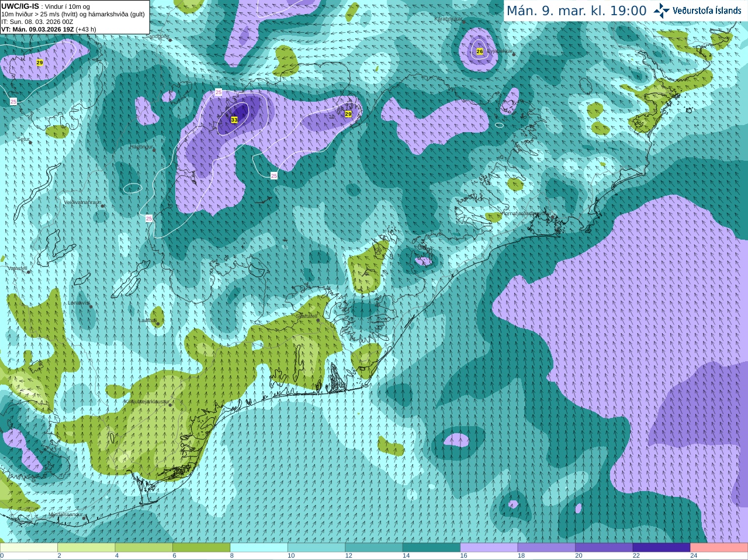This screenshot has height=560, width=748.
Task: Pick the 20–22 m/s violet swatch
Action: tap(604, 547)
